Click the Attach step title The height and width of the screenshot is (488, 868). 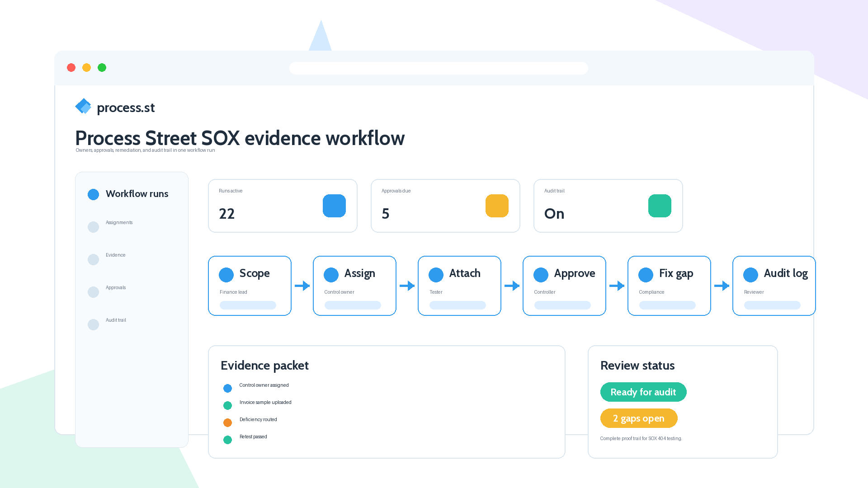pyautogui.click(x=465, y=273)
